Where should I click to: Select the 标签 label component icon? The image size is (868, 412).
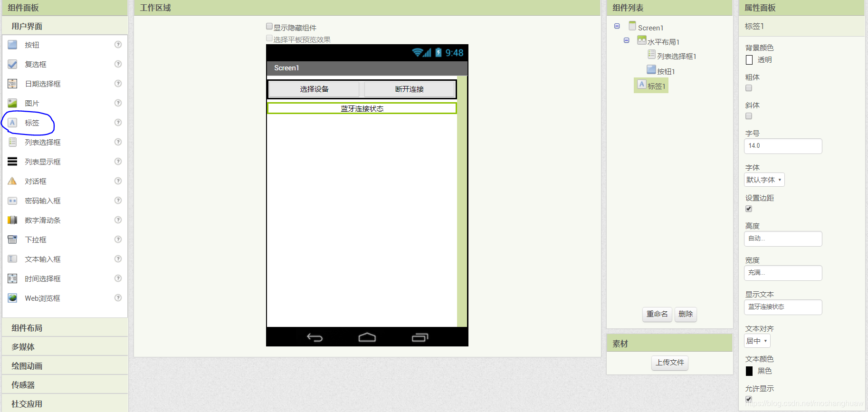click(x=12, y=123)
